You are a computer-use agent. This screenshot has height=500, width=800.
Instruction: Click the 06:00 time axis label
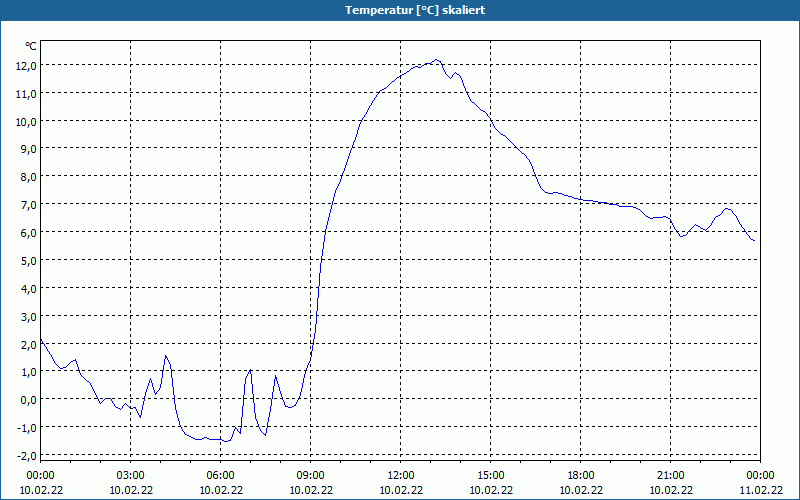click(x=220, y=476)
